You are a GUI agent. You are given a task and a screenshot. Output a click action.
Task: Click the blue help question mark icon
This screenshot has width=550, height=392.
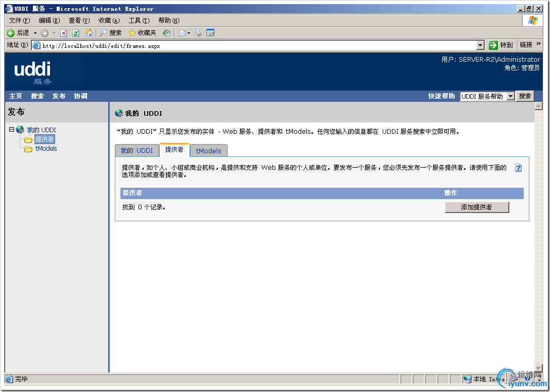point(518,168)
